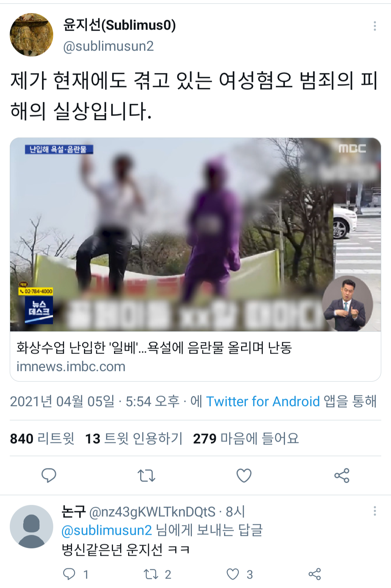
Task: View the 840 리트윗 list
Action: 42,438
